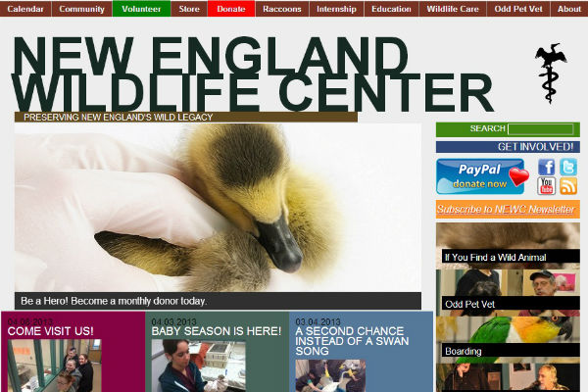Open the Wildlife Care menu

(453, 9)
